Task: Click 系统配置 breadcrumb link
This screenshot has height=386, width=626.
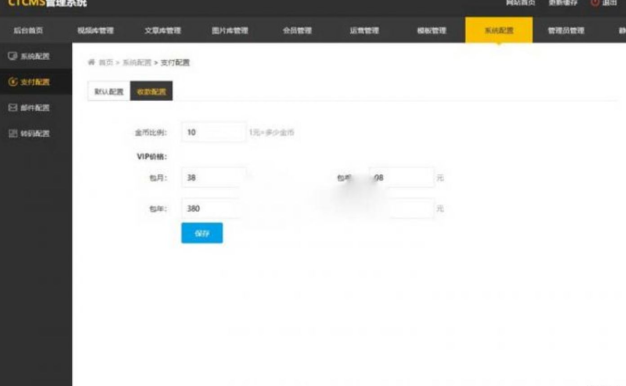Action: point(137,62)
